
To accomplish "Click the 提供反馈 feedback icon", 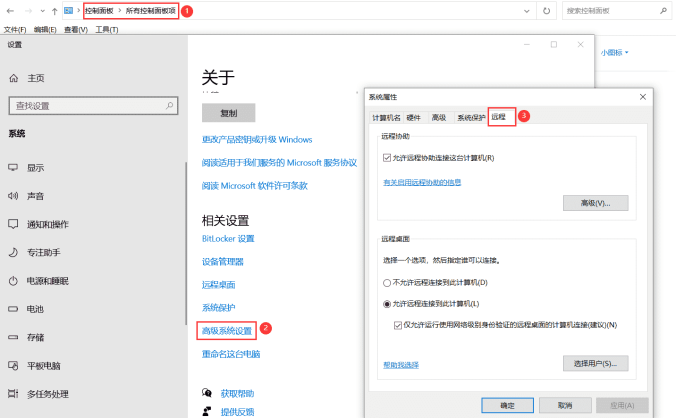I will (207, 411).
